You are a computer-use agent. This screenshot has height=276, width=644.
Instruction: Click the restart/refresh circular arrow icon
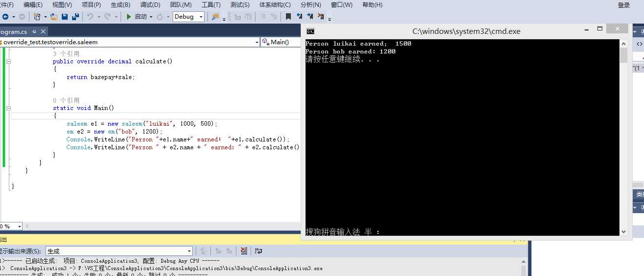[x=160, y=17]
